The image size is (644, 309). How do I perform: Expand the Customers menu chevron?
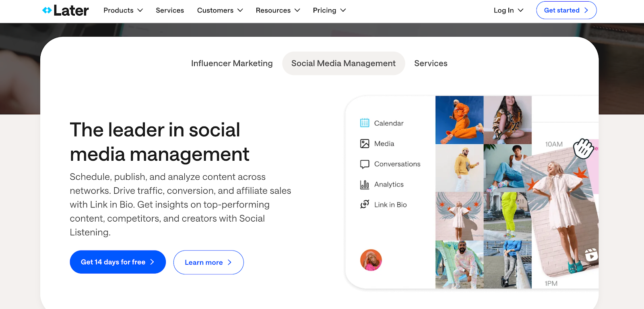[x=240, y=10]
